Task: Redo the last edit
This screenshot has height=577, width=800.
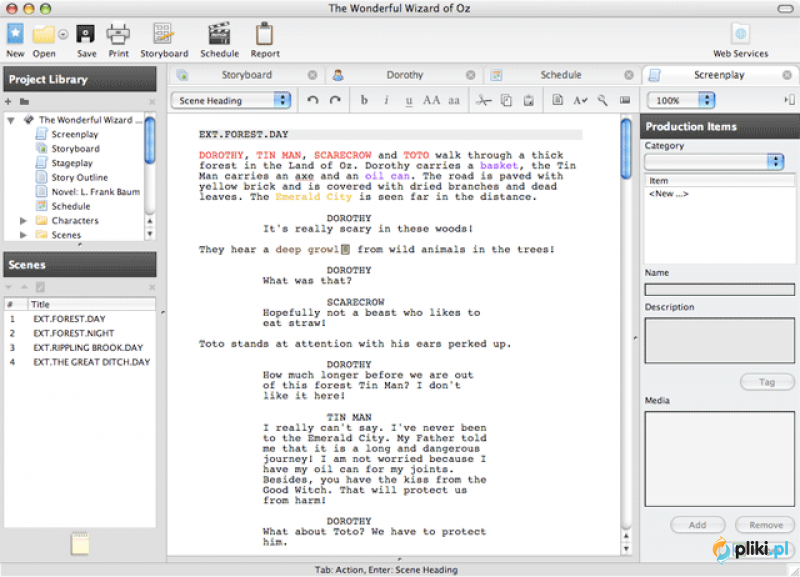Action: point(335,101)
